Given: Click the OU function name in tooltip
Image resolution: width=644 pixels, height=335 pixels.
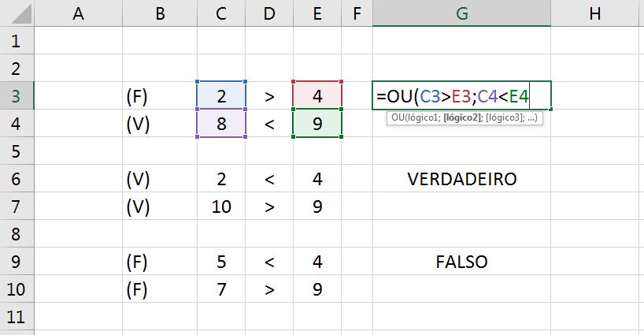Looking at the screenshot, I should pyautogui.click(x=397, y=117).
